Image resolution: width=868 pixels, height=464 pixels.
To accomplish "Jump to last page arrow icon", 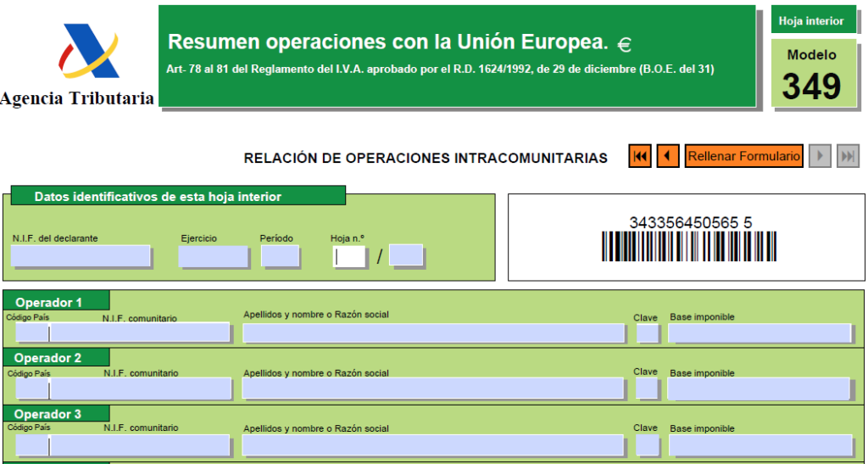I will pos(848,156).
